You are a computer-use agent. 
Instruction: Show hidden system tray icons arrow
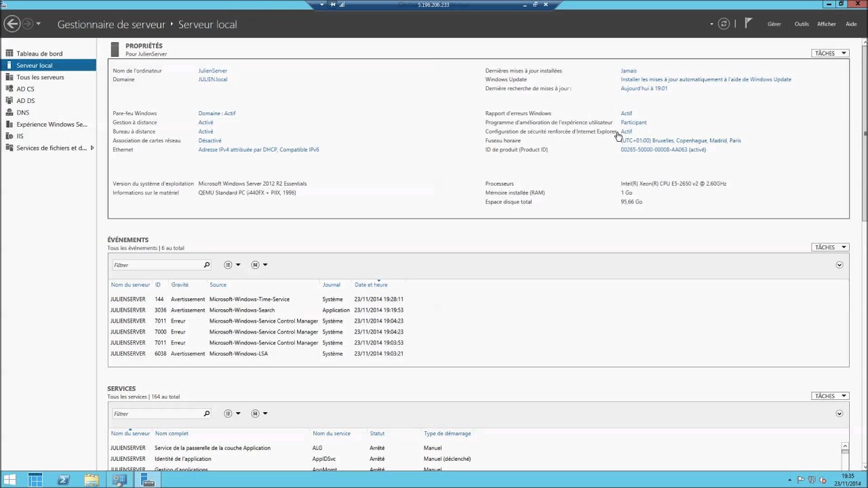pos(790,481)
